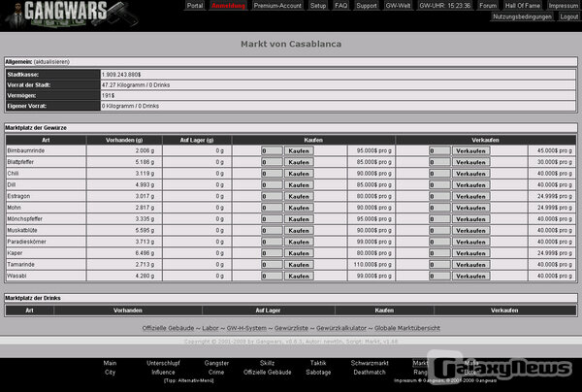Image resolution: width=582 pixels, height=392 pixels.
Task: Click Verkaufen button for Mönchspfeffer
Action: [x=470, y=219]
